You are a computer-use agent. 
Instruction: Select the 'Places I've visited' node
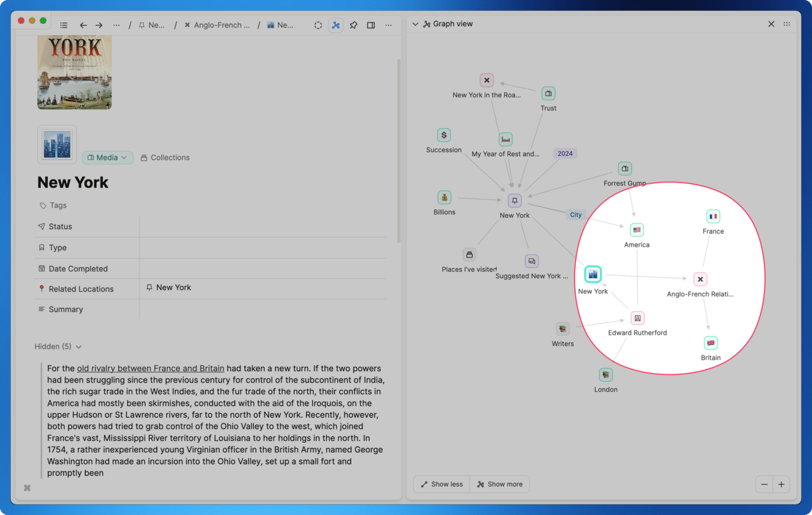click(x=469, y=254)
